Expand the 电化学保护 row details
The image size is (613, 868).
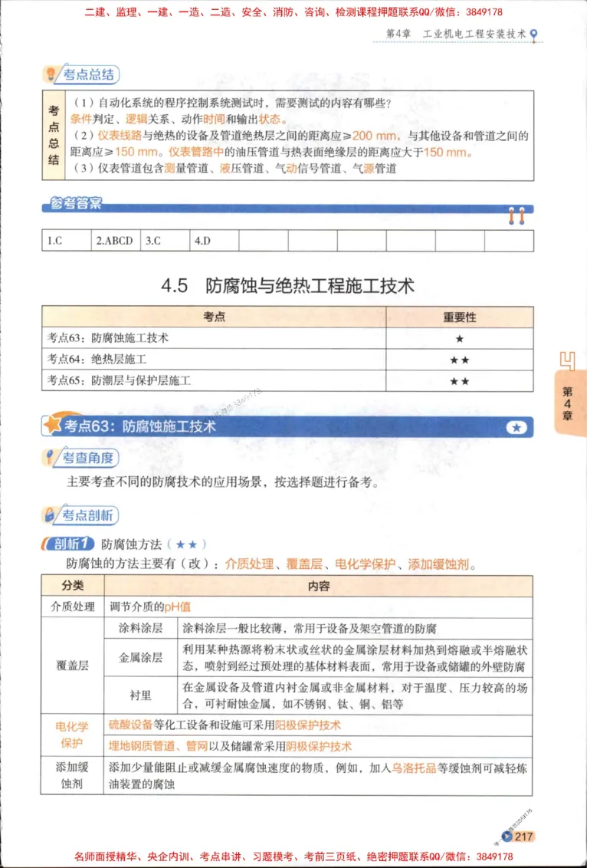pyautogui.click(x=72, y=734)
